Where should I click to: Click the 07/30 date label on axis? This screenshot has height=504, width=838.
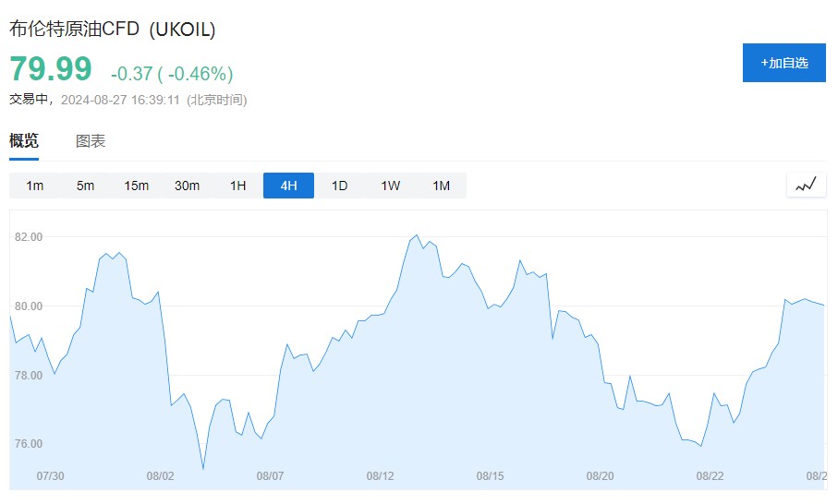[50, 476]
